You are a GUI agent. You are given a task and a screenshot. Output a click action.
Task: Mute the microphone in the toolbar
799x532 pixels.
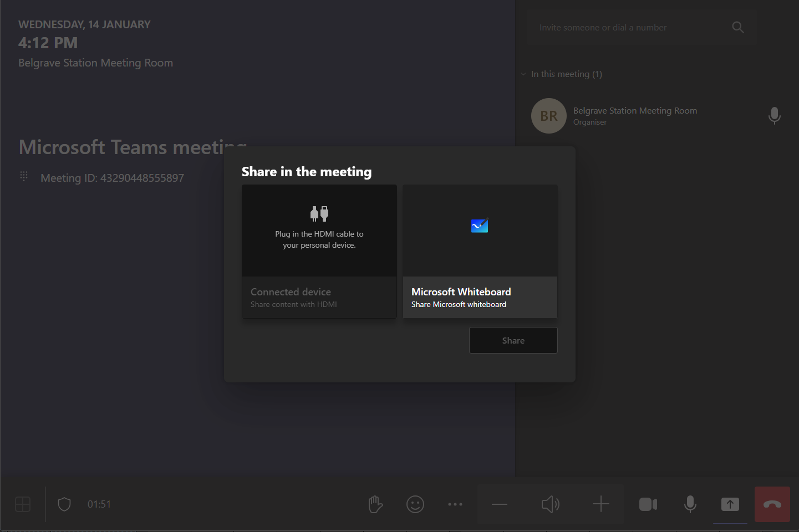coord(690,504)
